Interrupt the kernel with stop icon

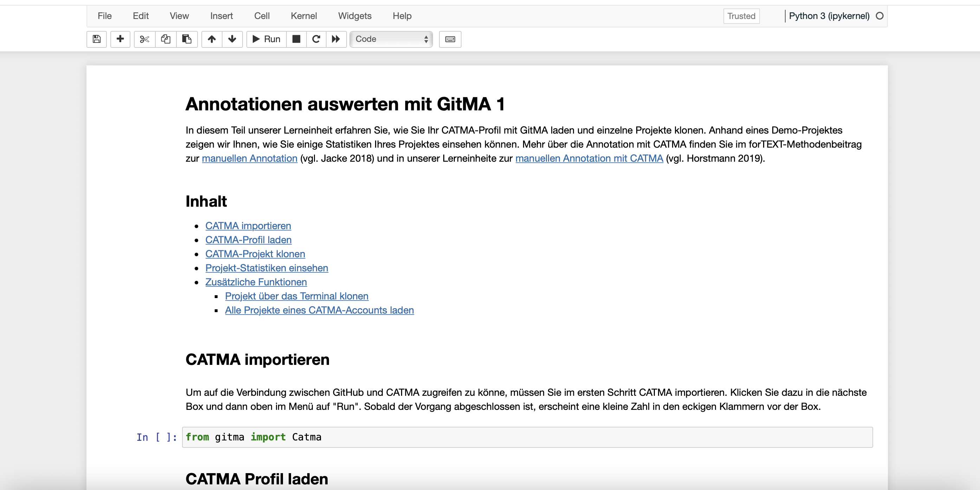(296, 39)
